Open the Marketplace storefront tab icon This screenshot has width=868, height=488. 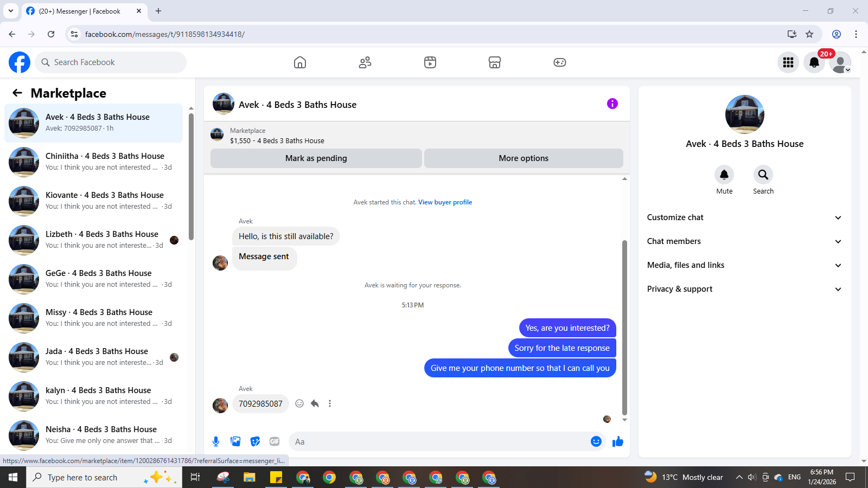(x=495, y=62)
